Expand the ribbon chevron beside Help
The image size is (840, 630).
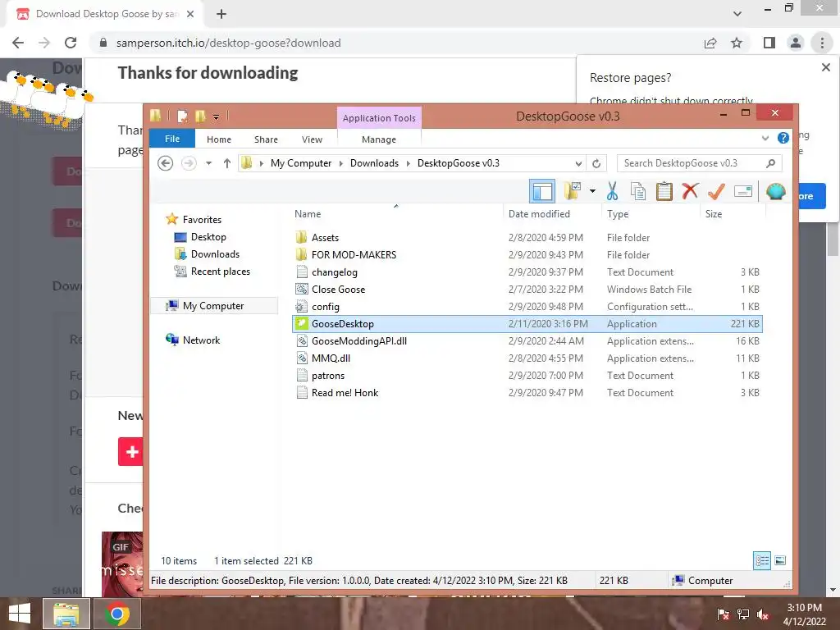click(x=765, y=138)
